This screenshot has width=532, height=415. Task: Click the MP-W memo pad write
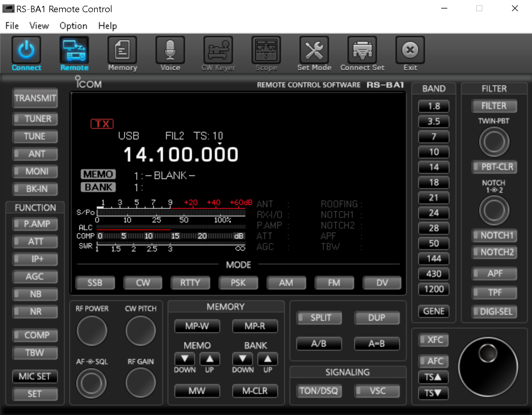[197, 326]
